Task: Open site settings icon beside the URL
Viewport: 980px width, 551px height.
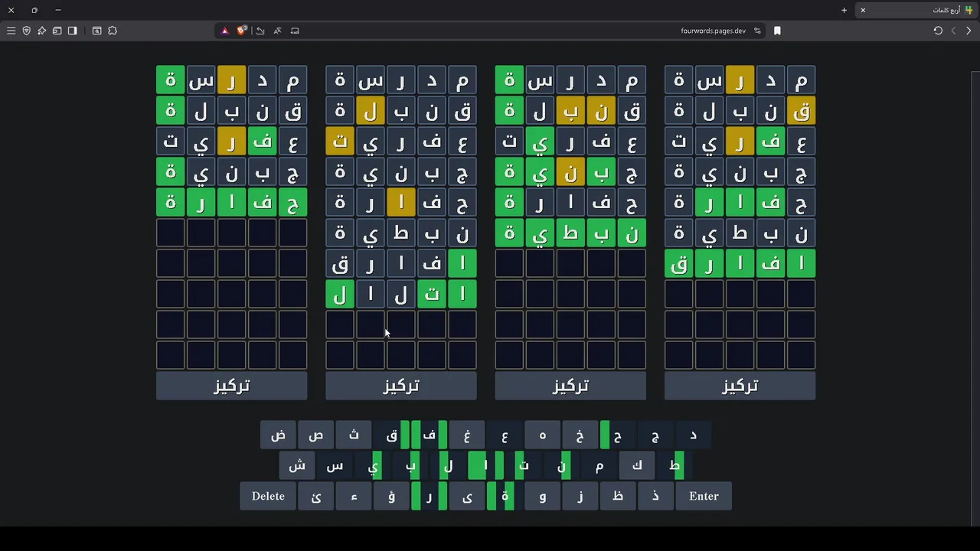Action: 757,31
